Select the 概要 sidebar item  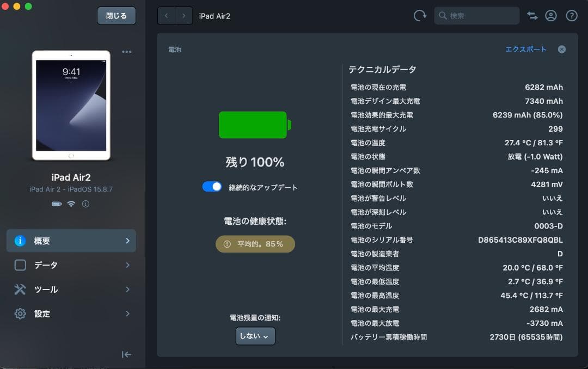point(71,241)
